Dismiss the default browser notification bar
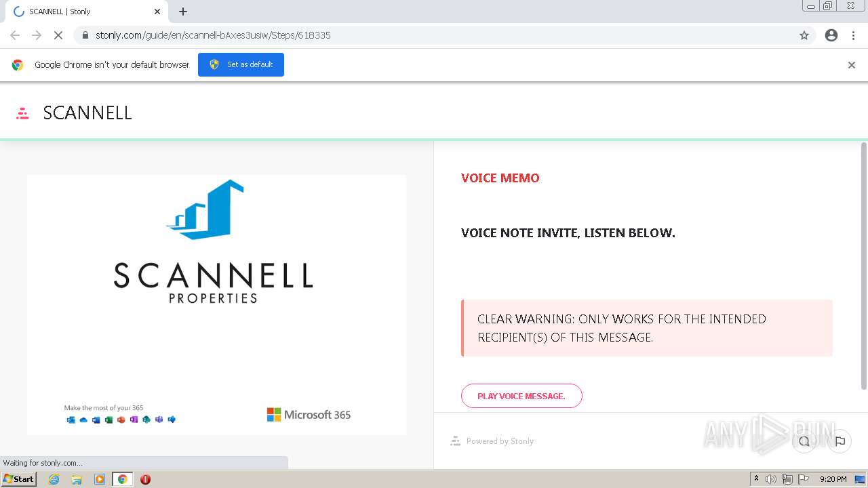 click(852, 65)
